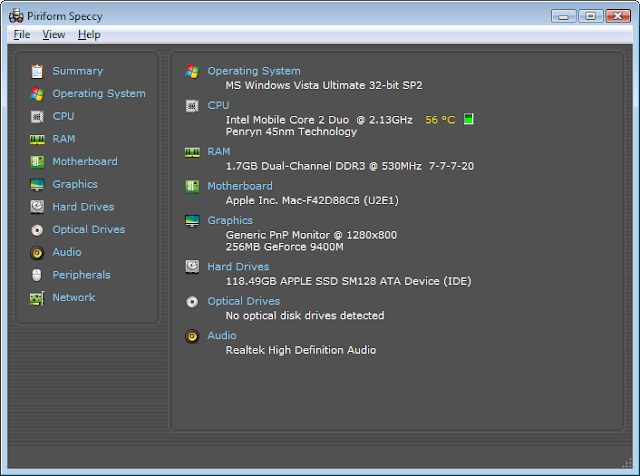This screenshot has width=640, height=476.
Task: Click the Audio speaker icon in sidebar
Action: [37, 253]
